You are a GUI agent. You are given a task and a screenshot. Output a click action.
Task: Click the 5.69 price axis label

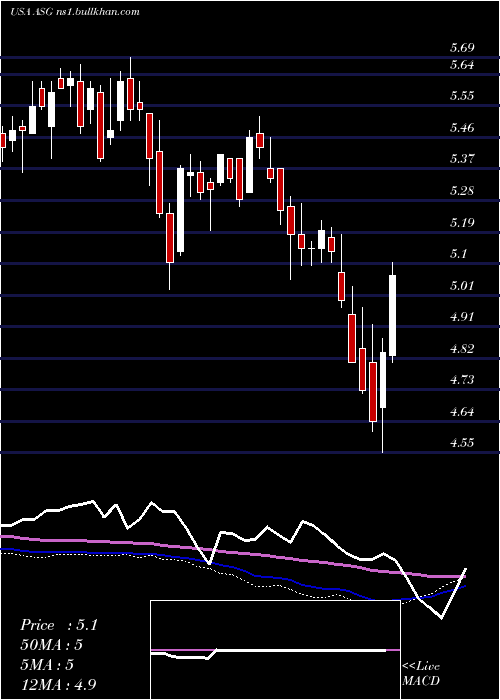coord(462,48)
